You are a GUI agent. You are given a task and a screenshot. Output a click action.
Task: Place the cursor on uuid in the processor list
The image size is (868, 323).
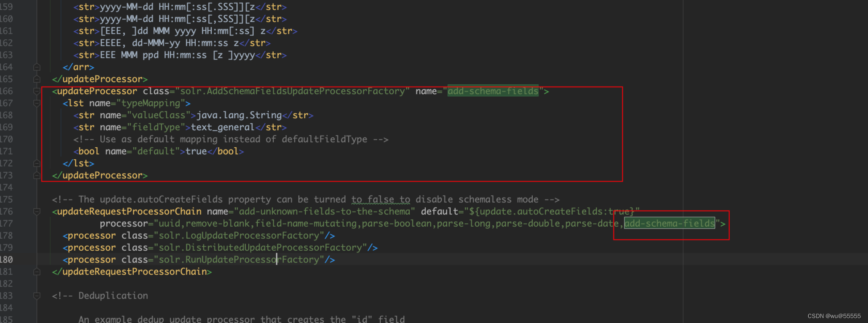tap(169, 224)
